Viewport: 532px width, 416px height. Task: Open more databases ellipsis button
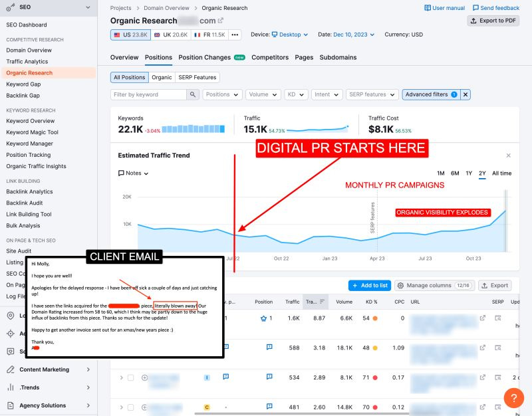click(235, 35)
